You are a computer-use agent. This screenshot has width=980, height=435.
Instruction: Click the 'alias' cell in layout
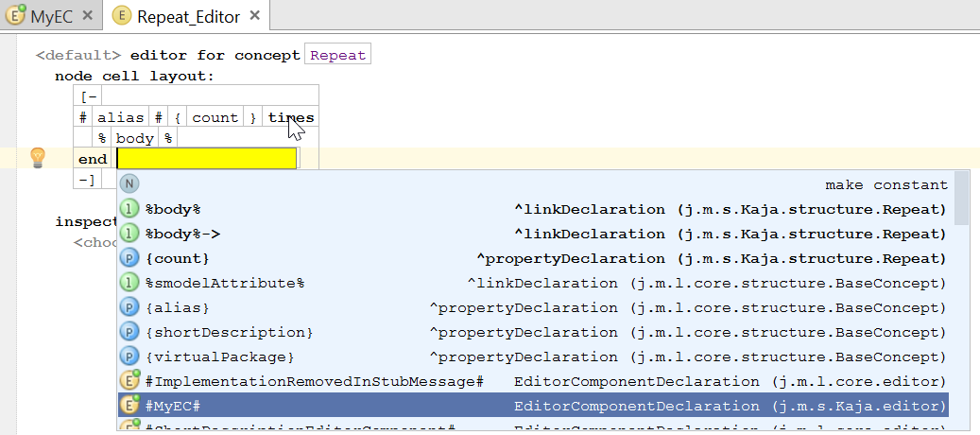pyautogui.click(x=120, y=117)
